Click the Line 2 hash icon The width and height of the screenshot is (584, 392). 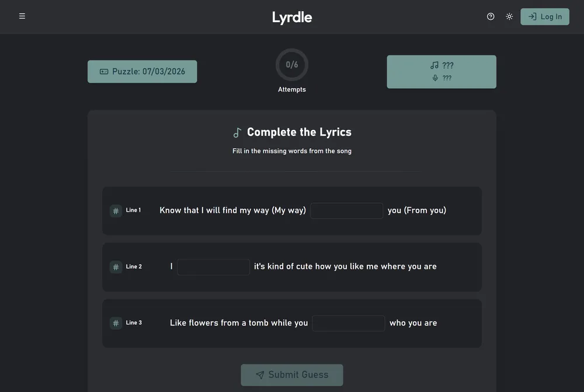(116, 267)
